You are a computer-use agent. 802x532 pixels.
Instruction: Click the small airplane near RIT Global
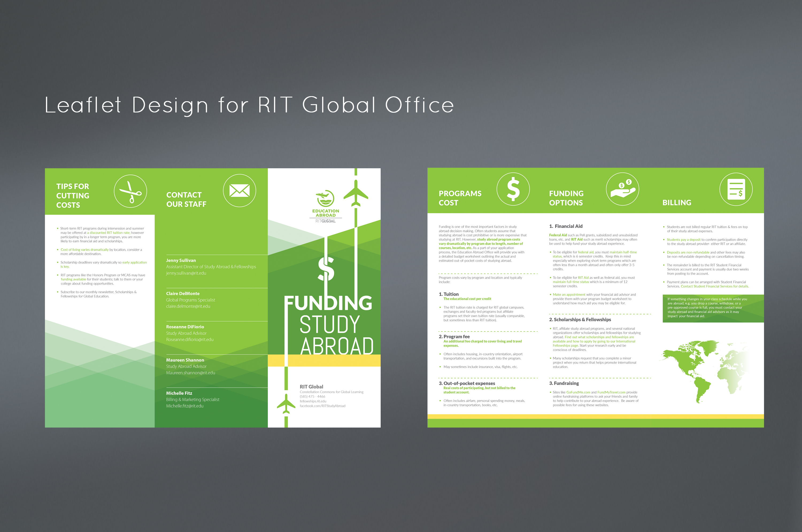286,404
